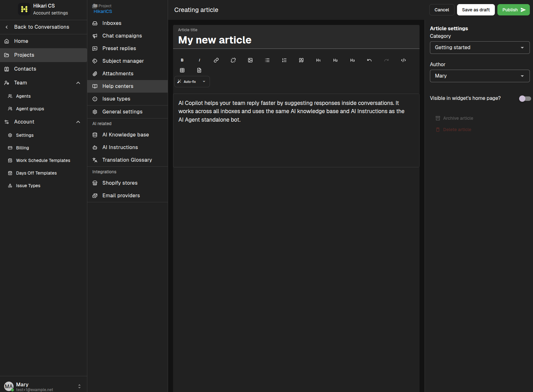Open Email providers

click(x=127, y=196)
